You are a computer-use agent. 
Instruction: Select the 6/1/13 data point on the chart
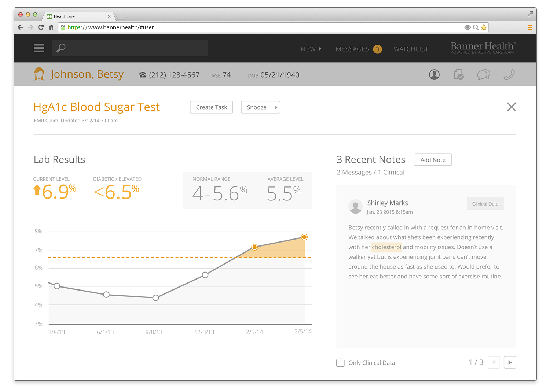click(x=106, y=295)
